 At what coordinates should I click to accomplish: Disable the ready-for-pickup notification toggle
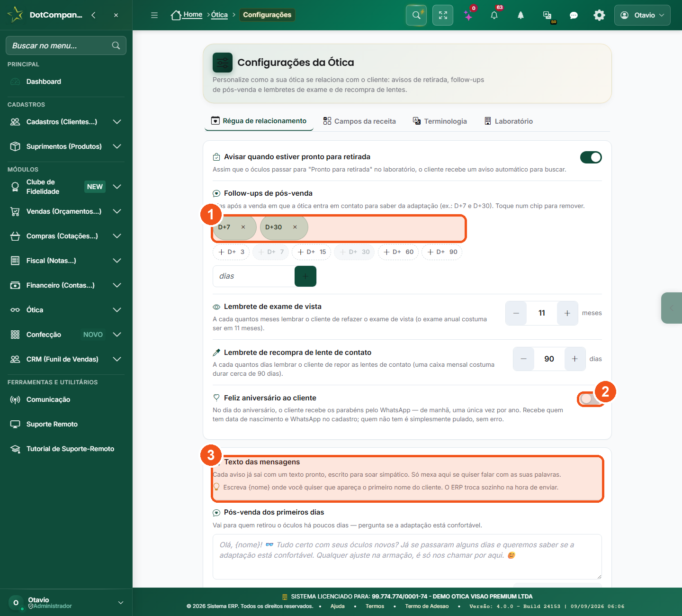click(591, 157)
